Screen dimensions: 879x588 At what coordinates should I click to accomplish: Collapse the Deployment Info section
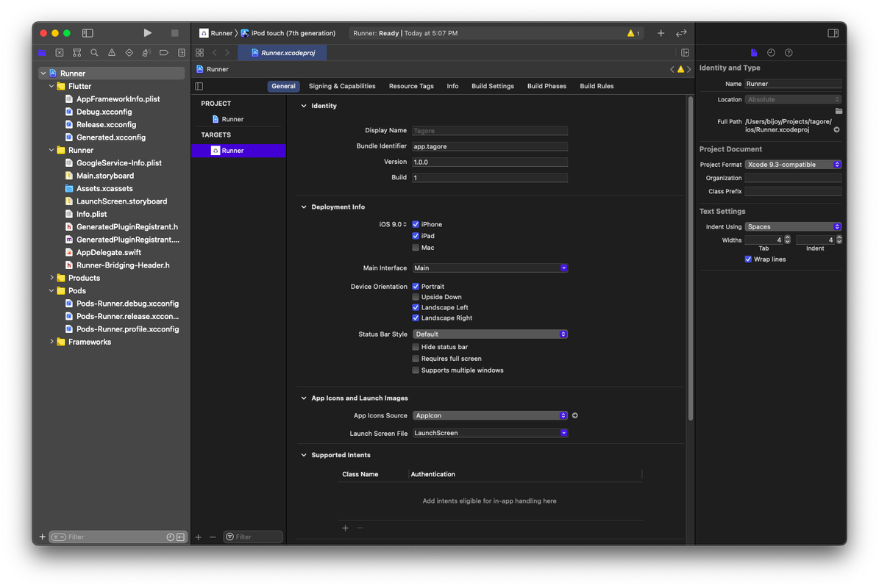(304, 207)
